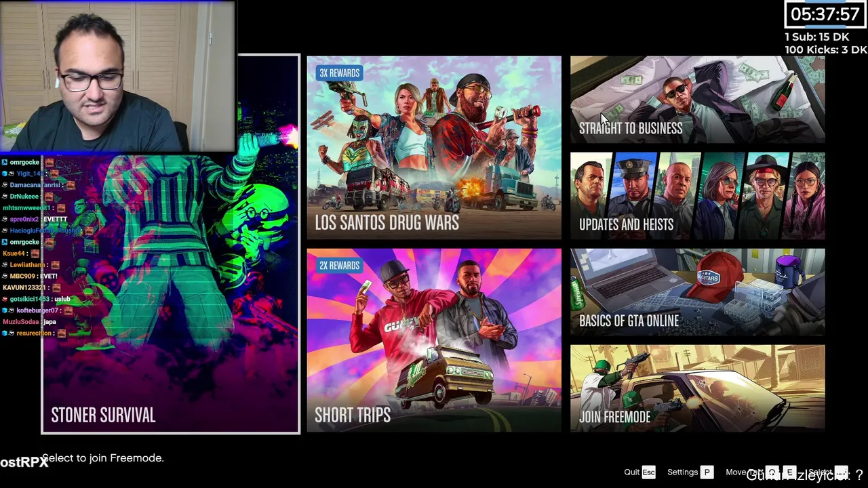Select the Straight to Business tile
The width and height of the screenshot is (868, 488).
tap(697, 100)
